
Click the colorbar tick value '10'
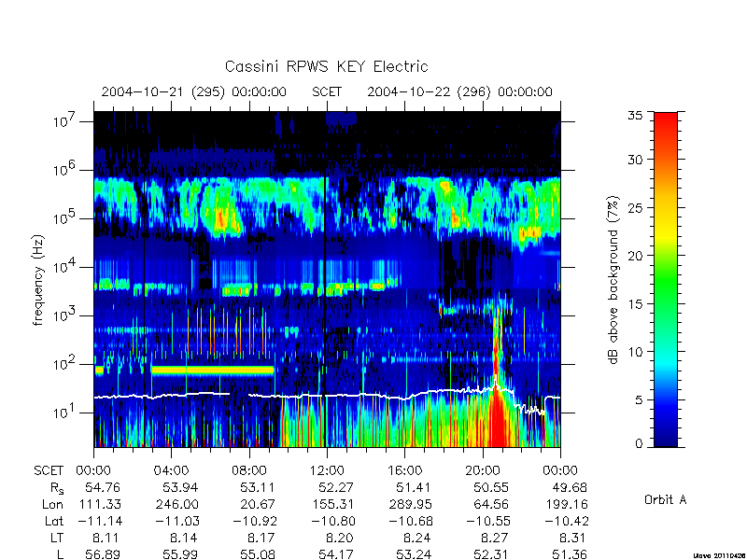(x=635, y=352)
